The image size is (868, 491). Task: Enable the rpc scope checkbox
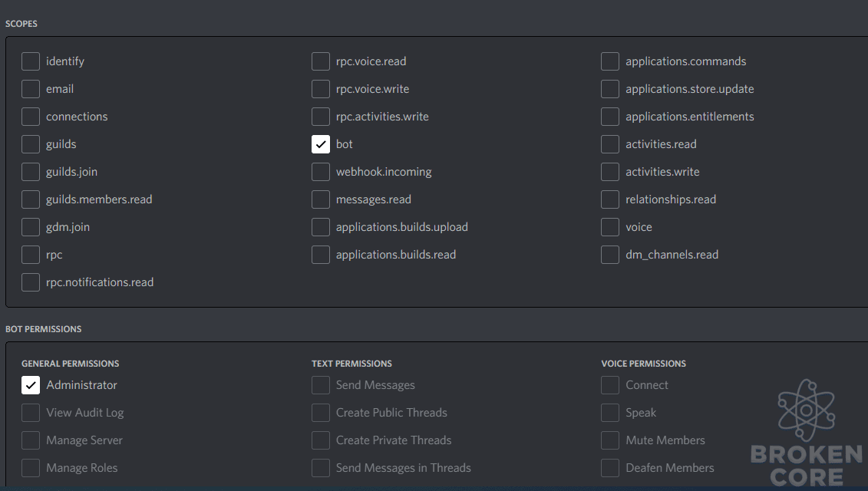click(31, 255)
